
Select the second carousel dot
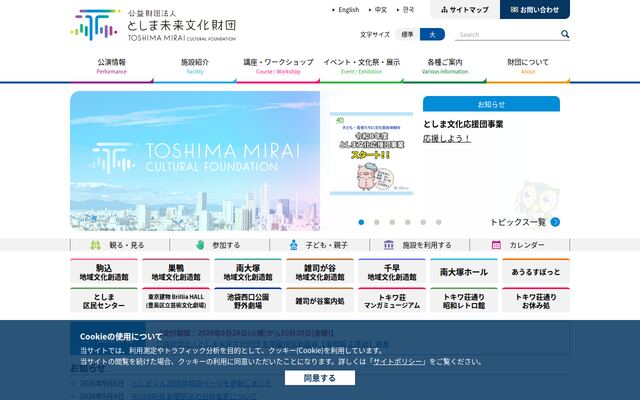click(377, 222)
